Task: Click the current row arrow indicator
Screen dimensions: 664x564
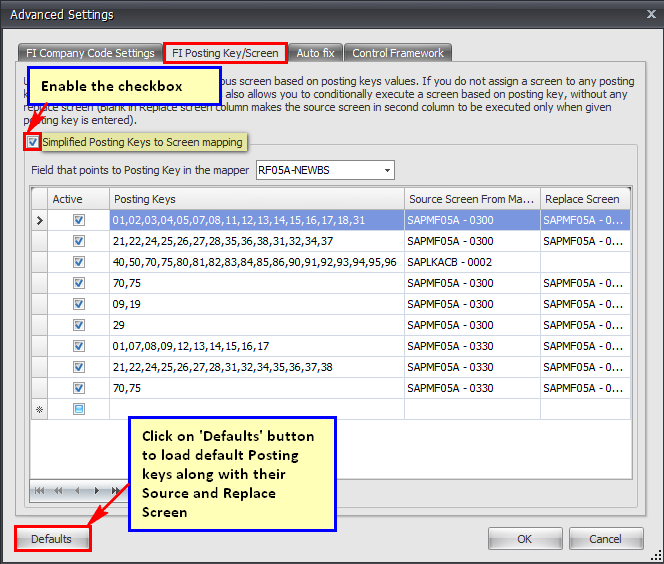Action: coord(39,220)
